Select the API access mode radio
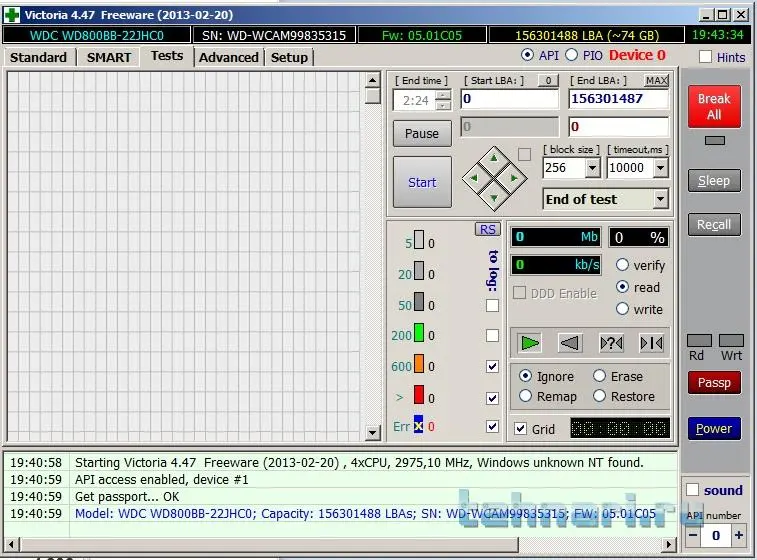 pyautogui.click(x=527, y=55)
